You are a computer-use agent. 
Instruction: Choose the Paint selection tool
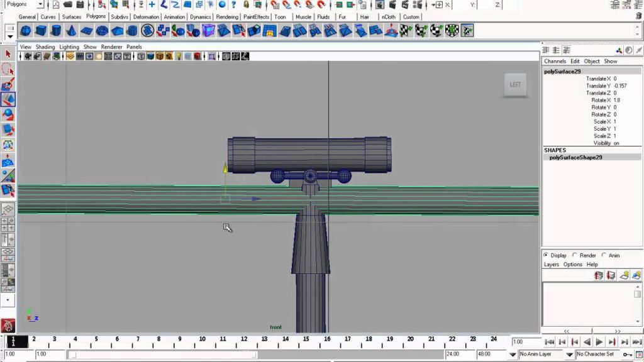[8, 85]
